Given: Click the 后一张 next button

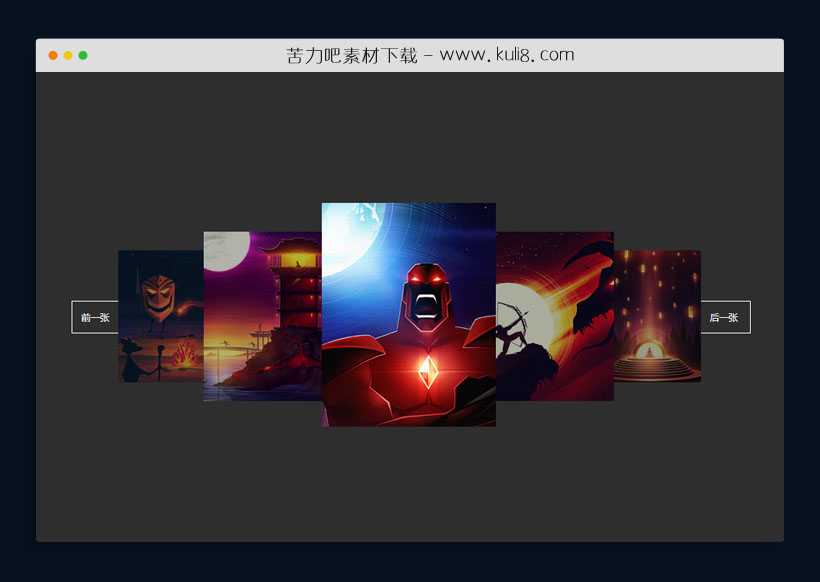Looking at the screenshot, I should [724, 317].
